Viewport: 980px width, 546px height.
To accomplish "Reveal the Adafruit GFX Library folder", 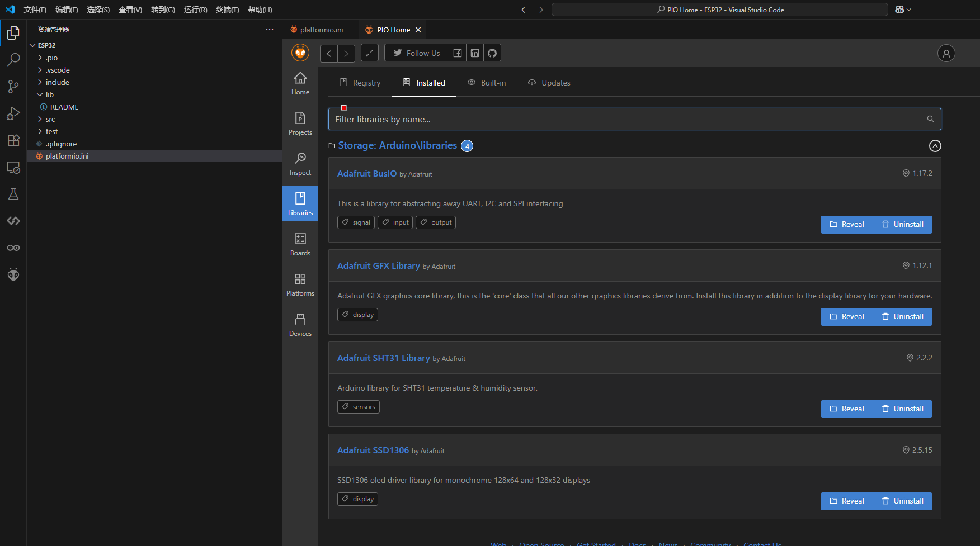I will [x=846, y=317].
